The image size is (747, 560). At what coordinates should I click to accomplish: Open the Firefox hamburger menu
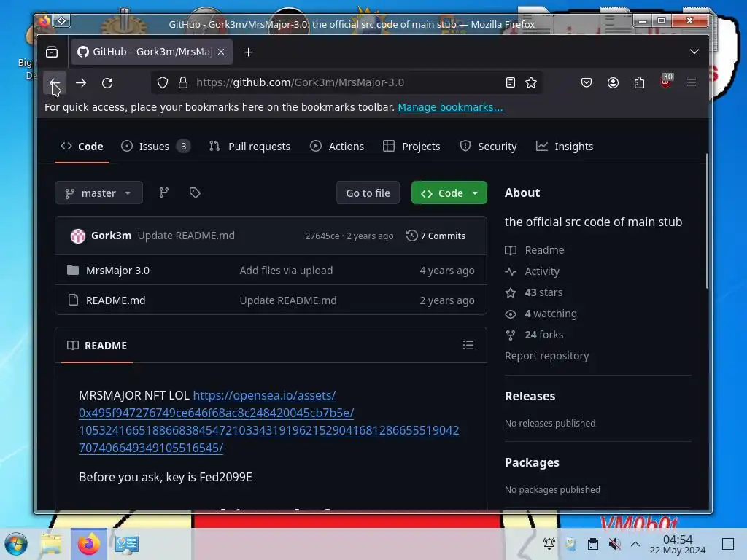point(692,82)
